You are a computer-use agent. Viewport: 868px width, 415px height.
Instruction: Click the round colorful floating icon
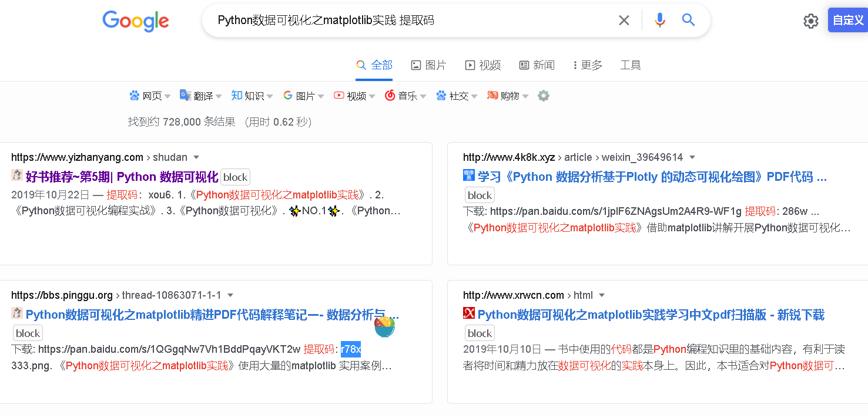[x=384, y=326]
